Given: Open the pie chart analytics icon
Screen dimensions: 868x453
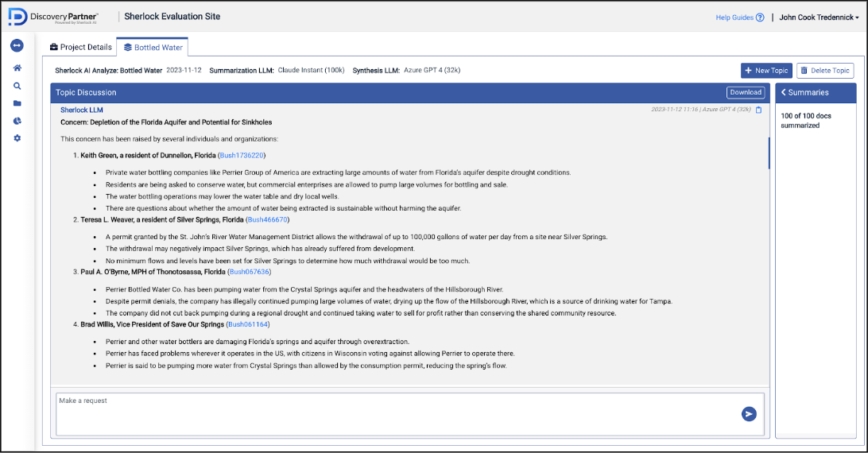Looking at the screenshot, I should pyautogui.click(x=17, y=121).
